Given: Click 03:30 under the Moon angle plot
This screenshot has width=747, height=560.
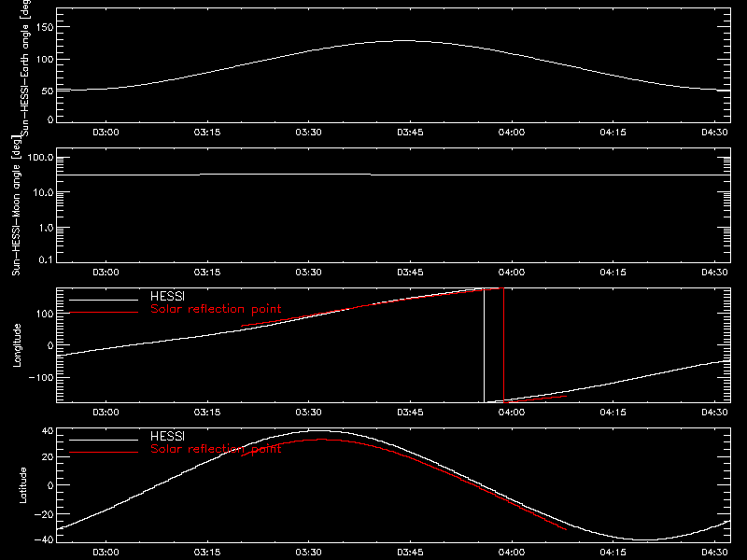Looking at the screenshot, I should click(309, 273).
